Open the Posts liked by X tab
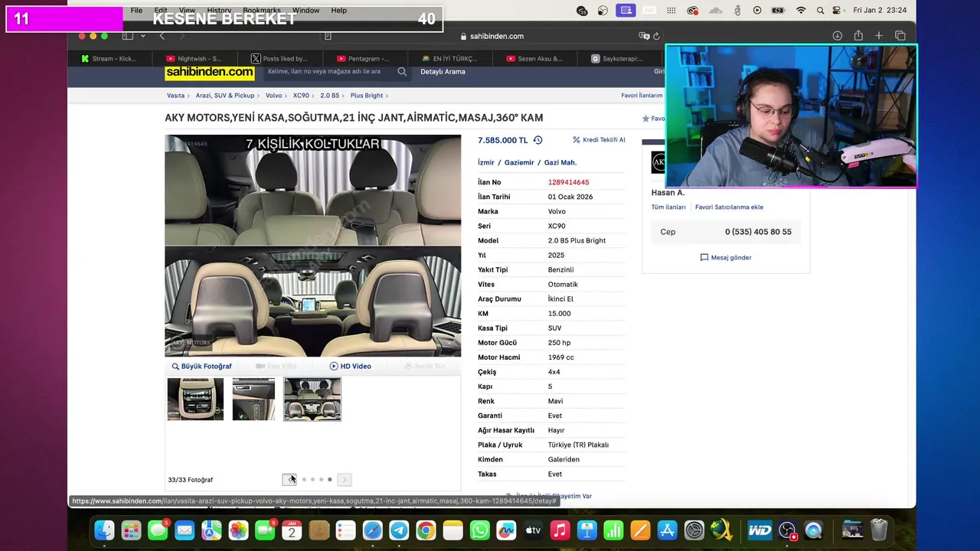Screen dimensions: 980x551 279,58
